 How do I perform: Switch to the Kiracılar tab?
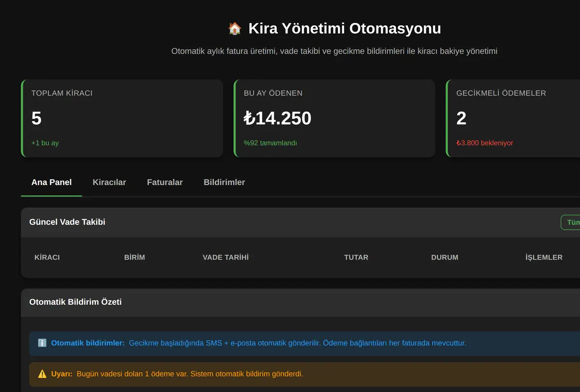pos(109,182)
